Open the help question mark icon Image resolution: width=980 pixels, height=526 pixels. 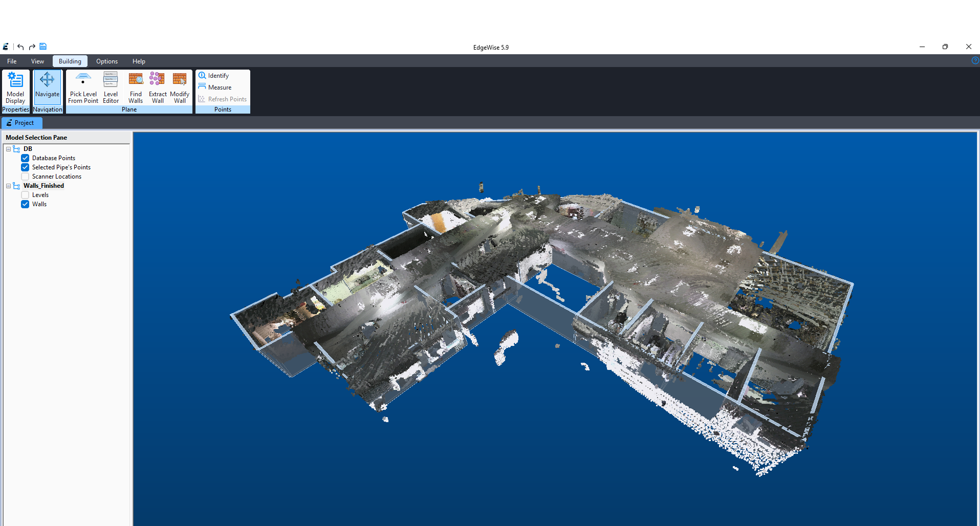coord(975,61)
